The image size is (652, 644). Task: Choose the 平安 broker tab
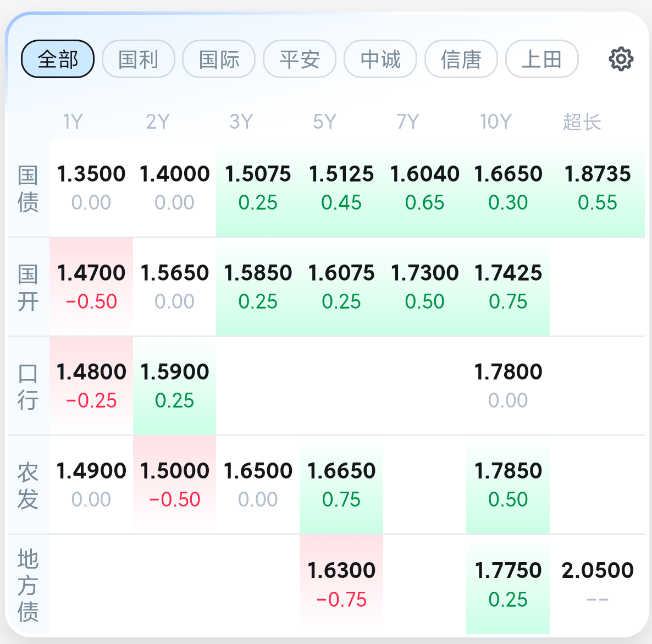[x=300, y=59]
